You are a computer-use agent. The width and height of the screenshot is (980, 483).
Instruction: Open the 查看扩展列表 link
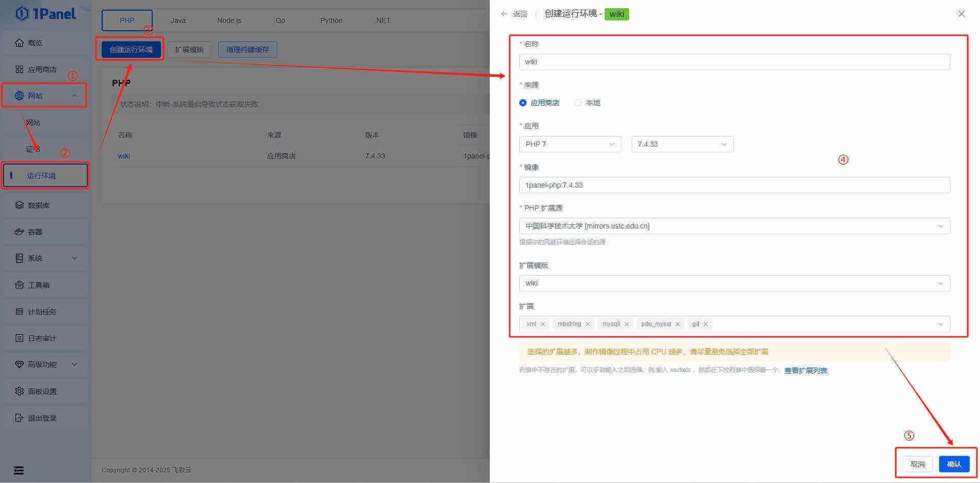(805, 371)
